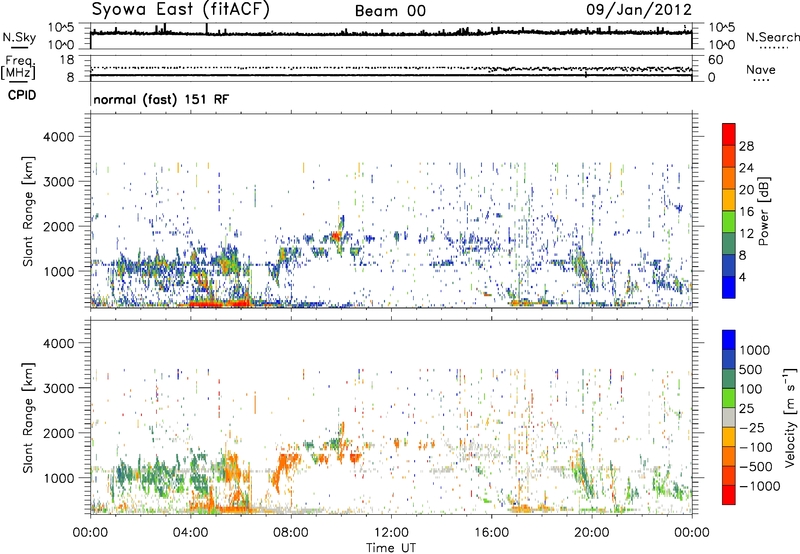The image size is (800, 554).
Task: Click the 'normal (fast) 151 RF' mode text
Action: [161, 99]
